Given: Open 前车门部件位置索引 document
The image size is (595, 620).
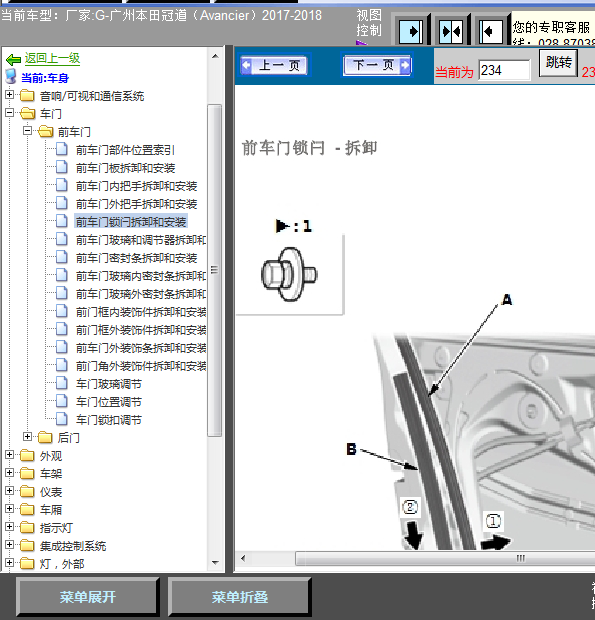Looking at the screenshot, I should [125, 150].
